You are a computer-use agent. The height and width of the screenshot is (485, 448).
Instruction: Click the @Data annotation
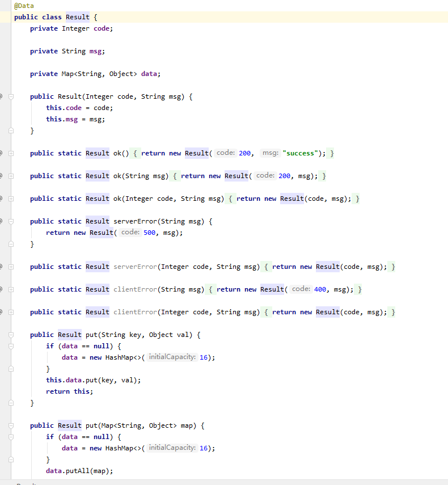pos(24,6)
